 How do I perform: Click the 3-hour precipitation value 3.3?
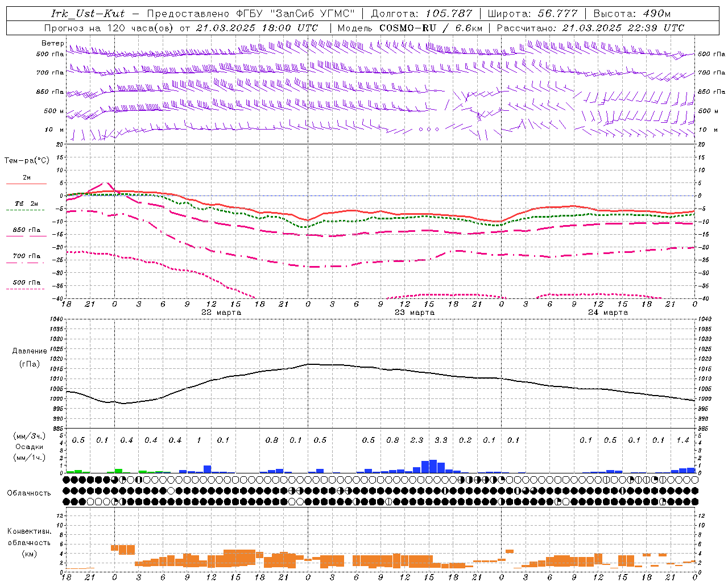[x=441, y=440]
